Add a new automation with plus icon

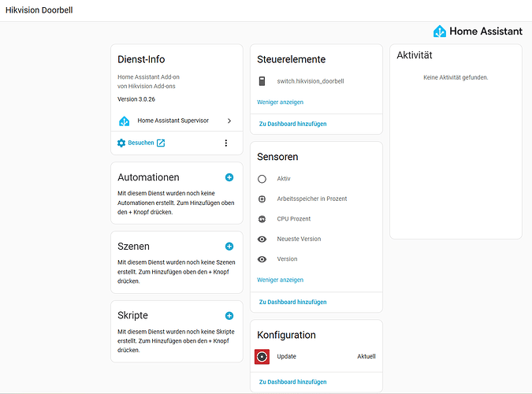(229, 177)
